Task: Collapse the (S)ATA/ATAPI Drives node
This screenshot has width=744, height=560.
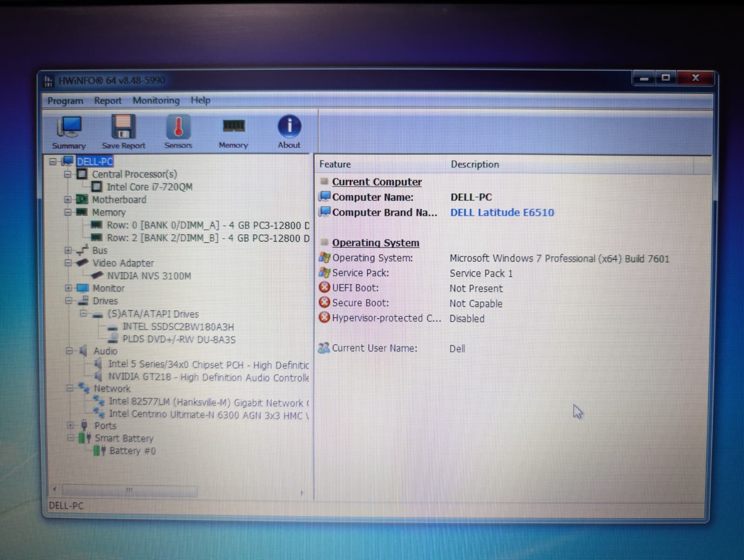Action: 84,313
